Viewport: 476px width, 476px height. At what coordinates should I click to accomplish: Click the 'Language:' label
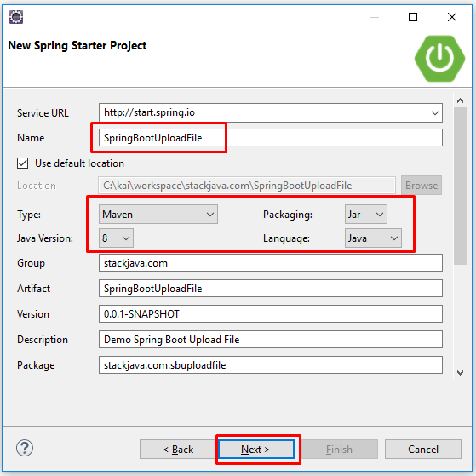coord(286,238)
